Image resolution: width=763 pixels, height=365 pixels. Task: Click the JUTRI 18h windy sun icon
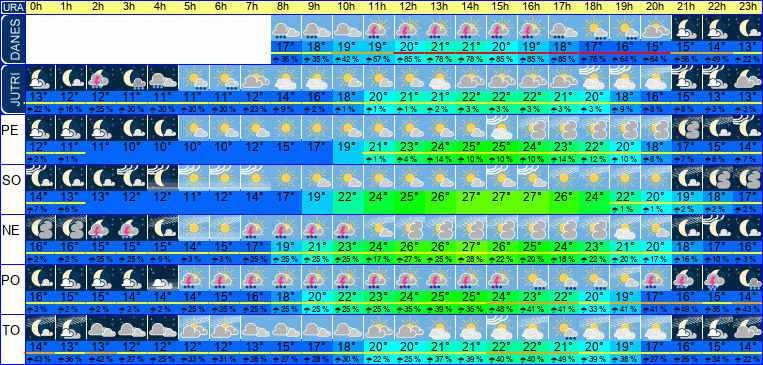594,78
